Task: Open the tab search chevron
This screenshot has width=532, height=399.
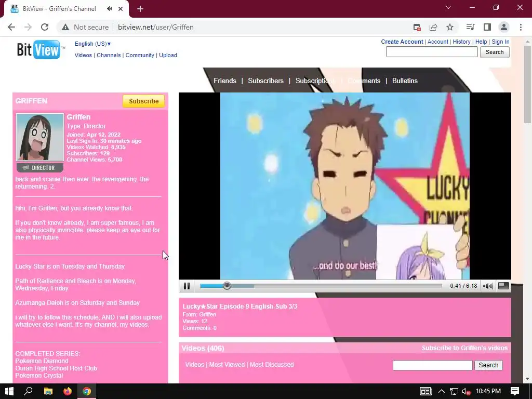Action: (x=448, y=7)
